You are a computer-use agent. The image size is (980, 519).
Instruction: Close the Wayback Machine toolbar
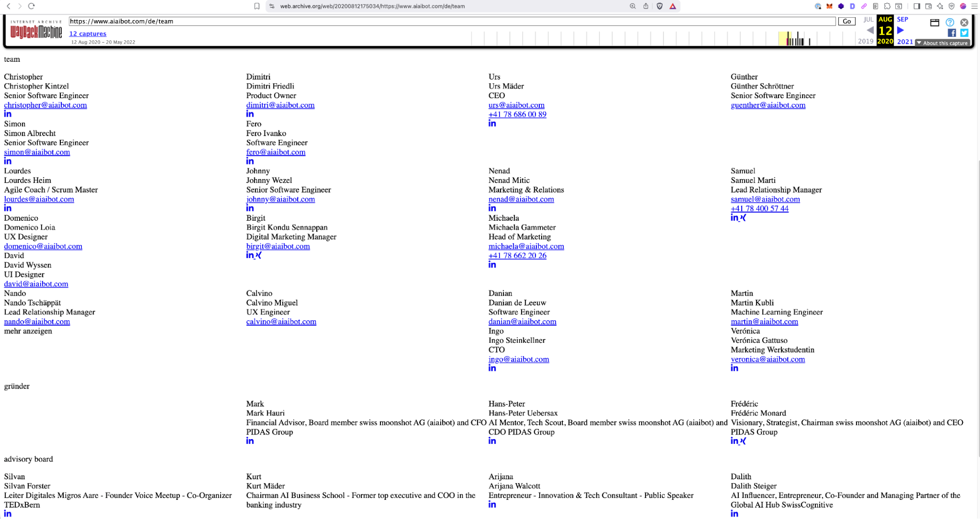coord(964,23)
